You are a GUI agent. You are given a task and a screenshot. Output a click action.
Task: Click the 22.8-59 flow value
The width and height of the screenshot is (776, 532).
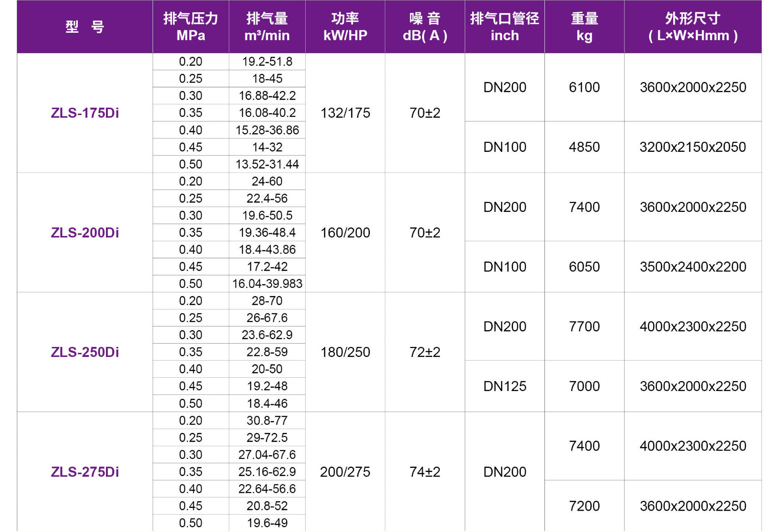pyautogui.click(x=267, y=352)
